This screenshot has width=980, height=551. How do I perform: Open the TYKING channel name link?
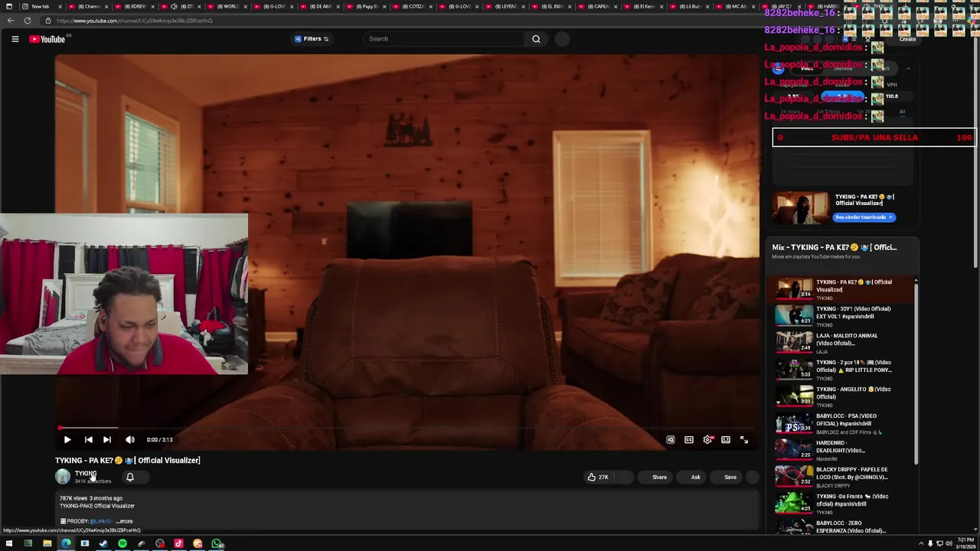click(x=85, y=474)
